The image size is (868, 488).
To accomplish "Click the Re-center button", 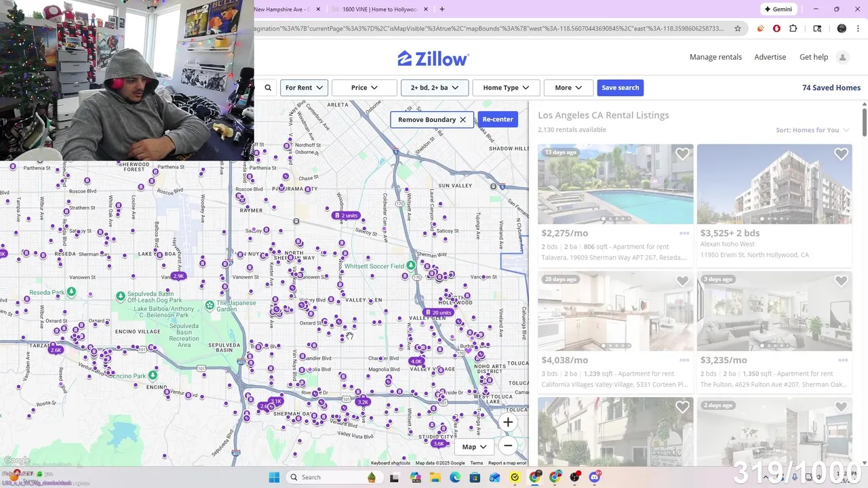I will point(498,119).
